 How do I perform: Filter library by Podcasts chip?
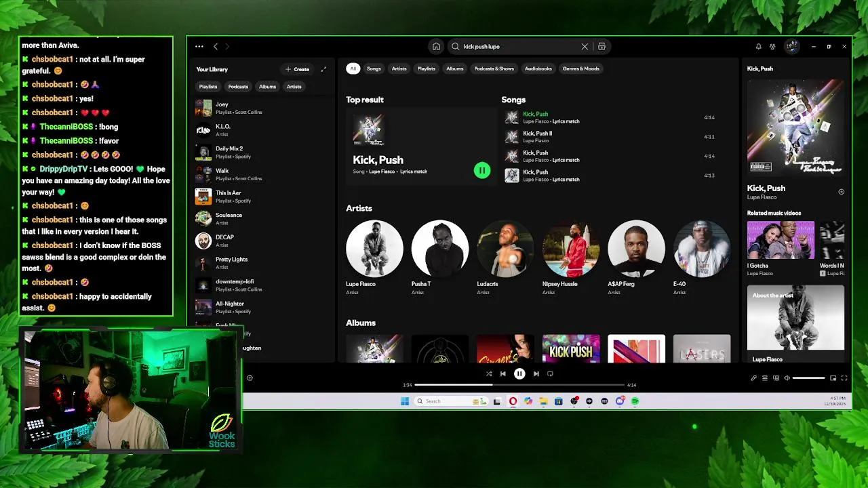[x=238, y=87]
